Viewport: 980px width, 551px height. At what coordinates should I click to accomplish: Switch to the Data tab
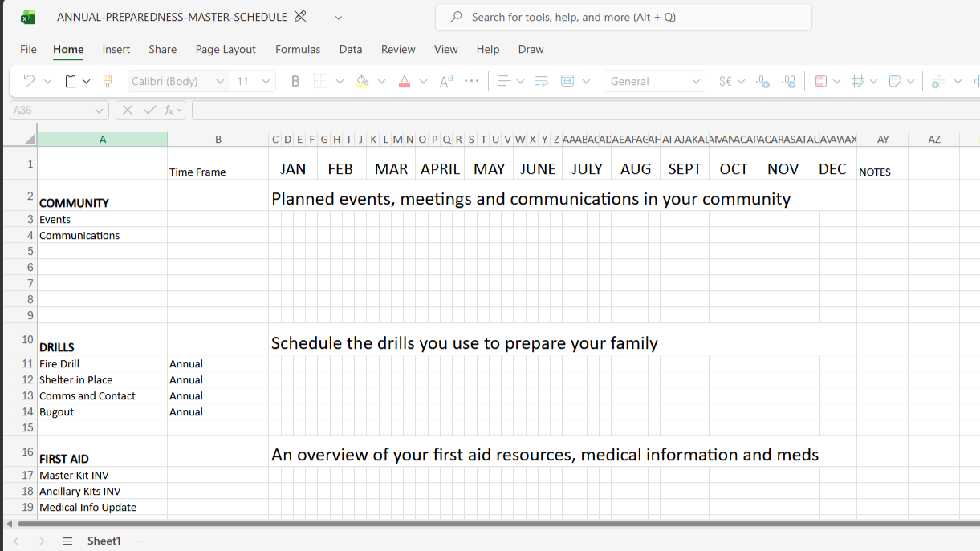pos(351,49)
